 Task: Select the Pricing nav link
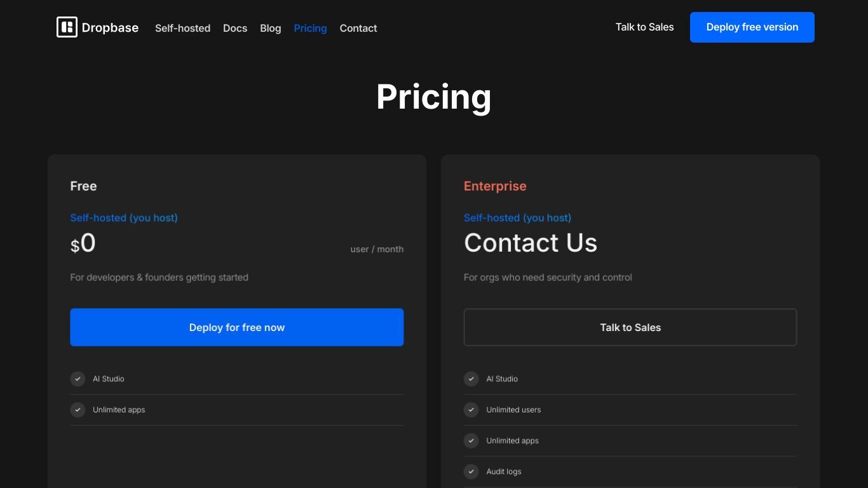tap(310, 28)
